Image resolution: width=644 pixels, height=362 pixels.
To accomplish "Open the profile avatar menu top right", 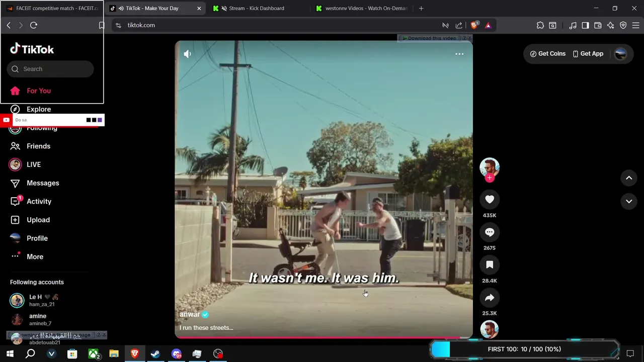I will 621,54.
